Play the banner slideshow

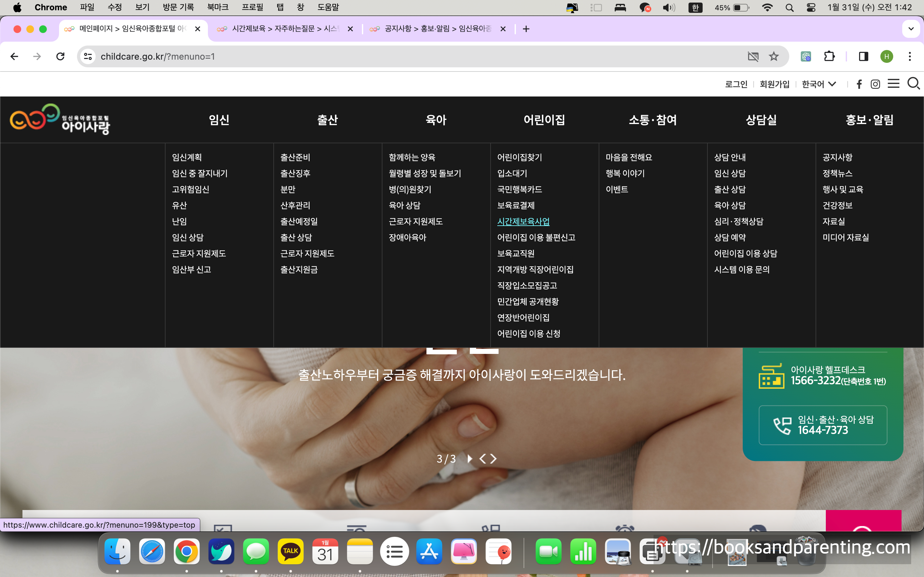(x=470, y=459)
